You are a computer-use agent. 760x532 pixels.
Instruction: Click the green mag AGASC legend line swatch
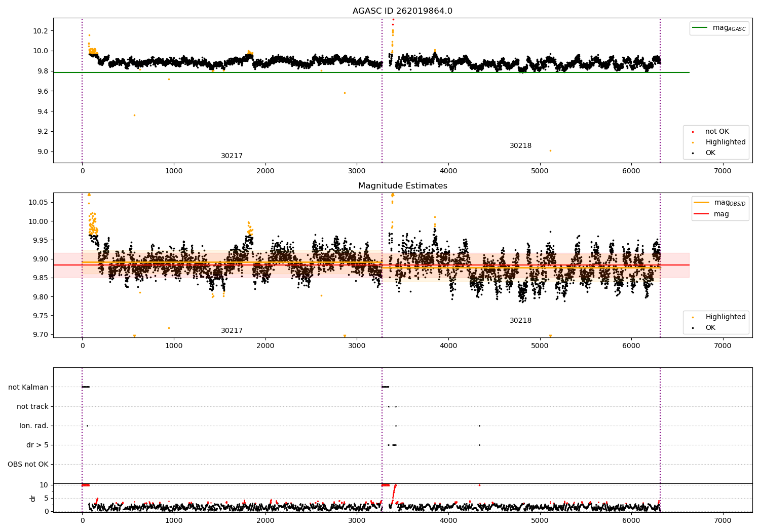(x=700, y=28)
